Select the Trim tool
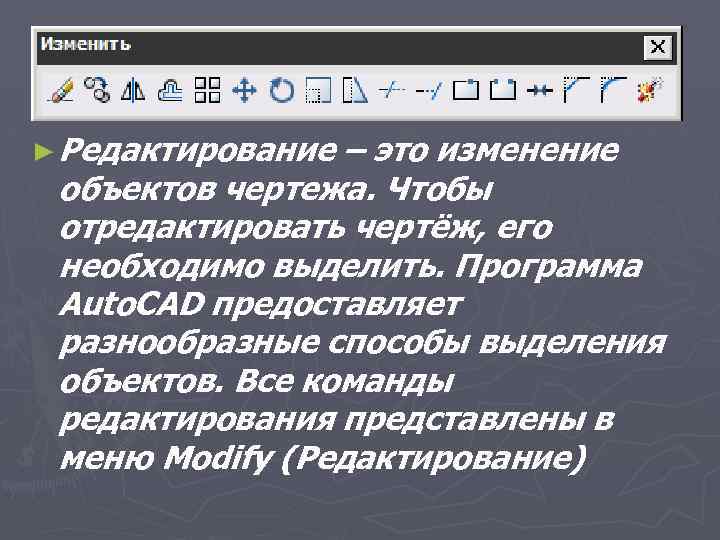This screenshot has width=720, height=540. coord(392,90)
